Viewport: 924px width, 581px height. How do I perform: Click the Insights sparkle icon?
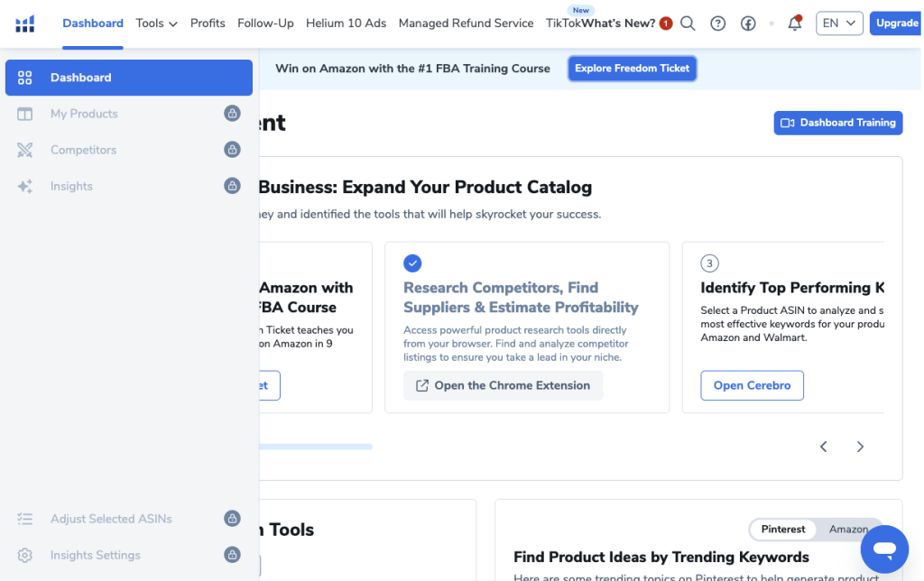[x=24, y=186]
